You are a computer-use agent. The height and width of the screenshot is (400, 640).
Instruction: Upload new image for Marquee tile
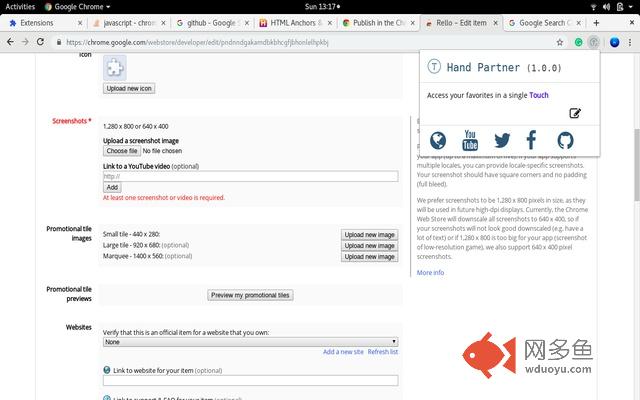(369, 257)
